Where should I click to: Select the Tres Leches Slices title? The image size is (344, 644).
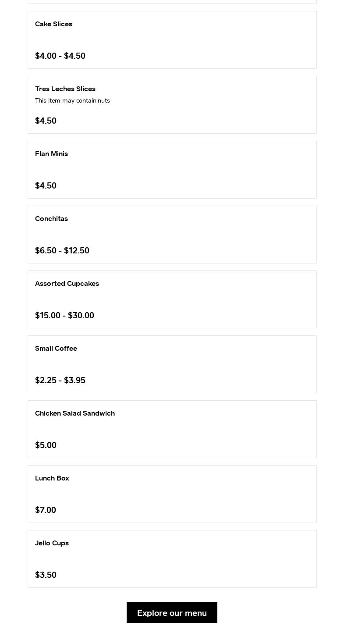[x=65, y=89]
